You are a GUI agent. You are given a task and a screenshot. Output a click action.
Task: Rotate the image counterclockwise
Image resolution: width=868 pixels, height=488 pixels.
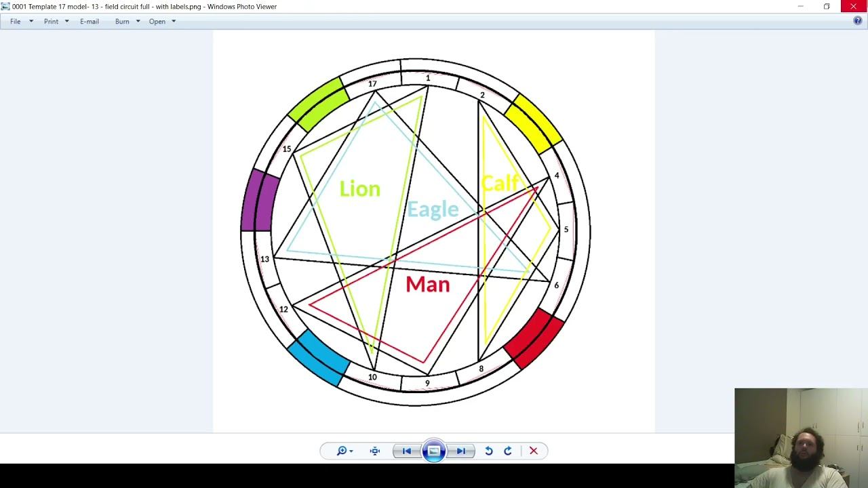(488, 451)
